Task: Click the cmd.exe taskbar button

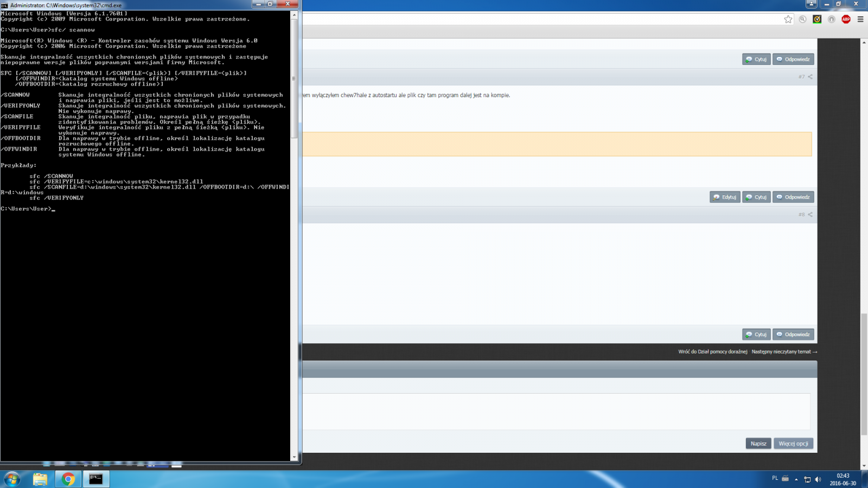Action: 96,479
